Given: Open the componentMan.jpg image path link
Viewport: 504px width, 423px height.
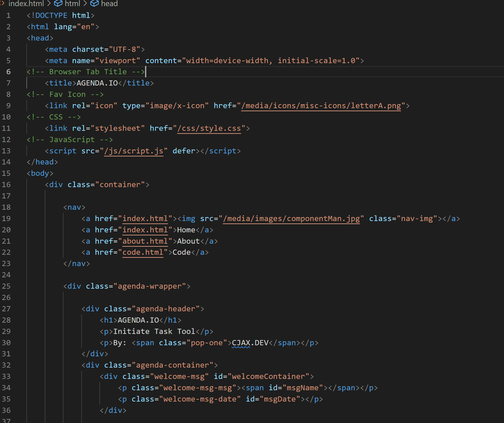Looking at the screenshot, I should 291,219.
